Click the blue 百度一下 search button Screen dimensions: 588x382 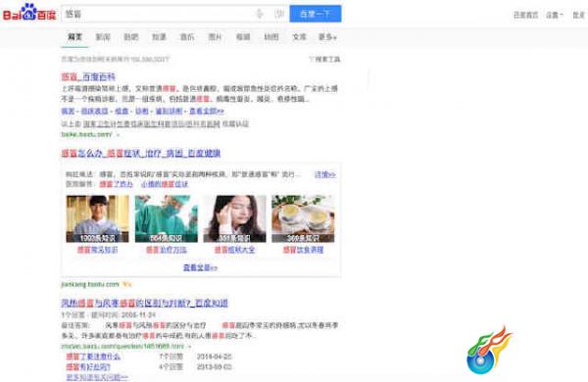click(x=316, y=14)
